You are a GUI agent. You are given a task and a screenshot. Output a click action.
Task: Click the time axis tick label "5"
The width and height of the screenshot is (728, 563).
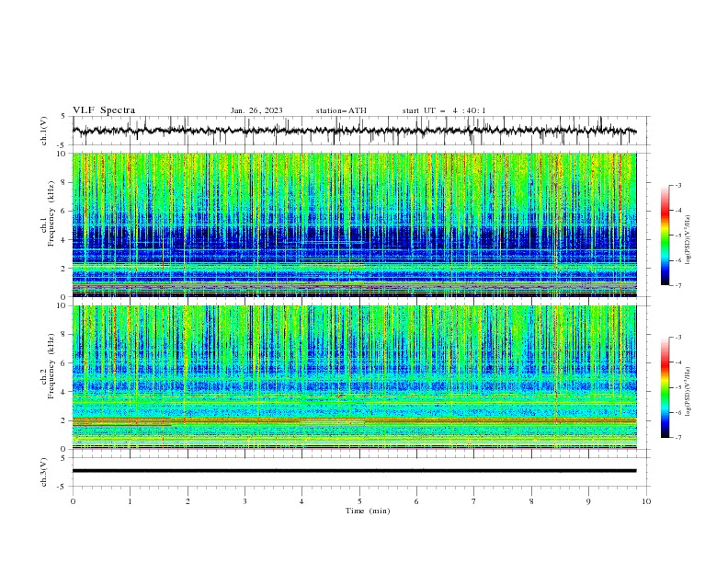pyautogui.click(x=359, y=501)
